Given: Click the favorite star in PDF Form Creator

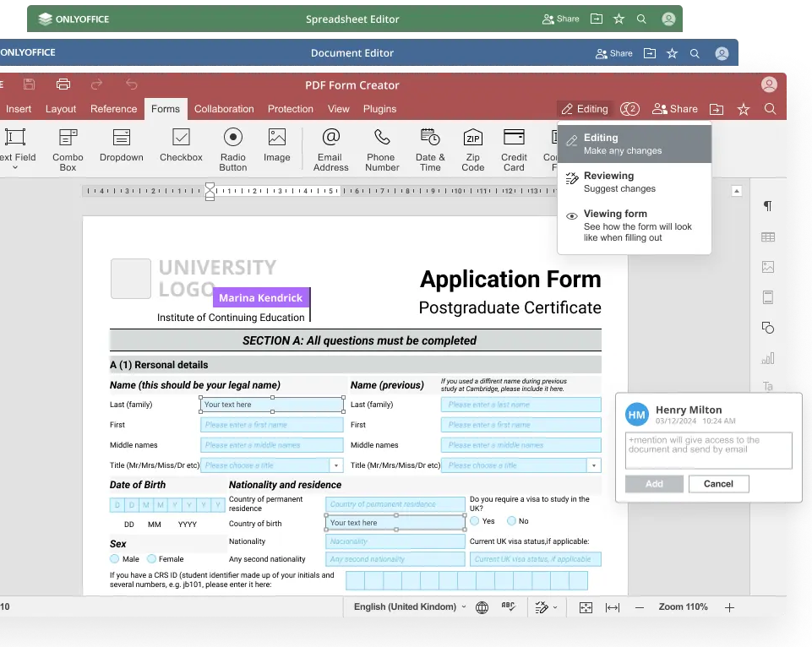Looking at the screenshot, I should [x=743, y=109].
